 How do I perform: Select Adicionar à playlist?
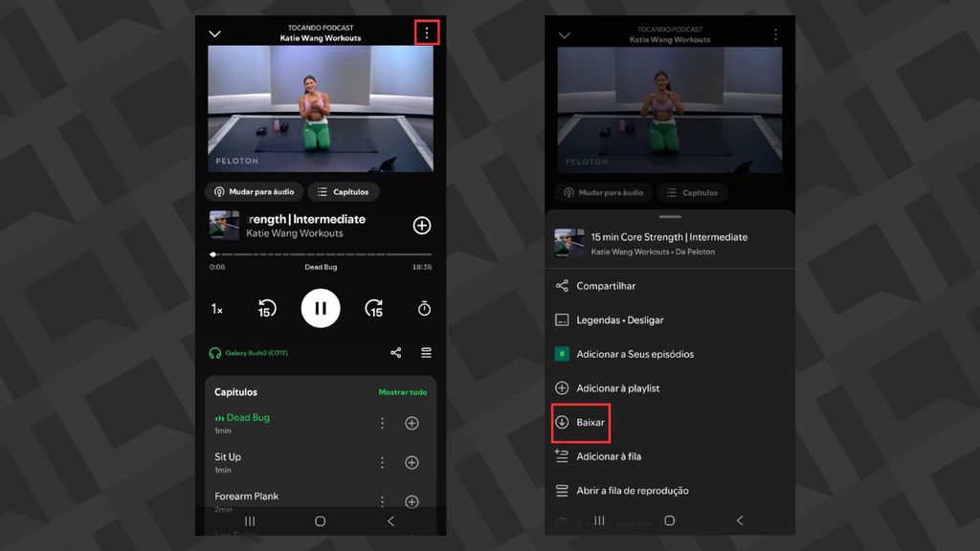pos(670,388)
